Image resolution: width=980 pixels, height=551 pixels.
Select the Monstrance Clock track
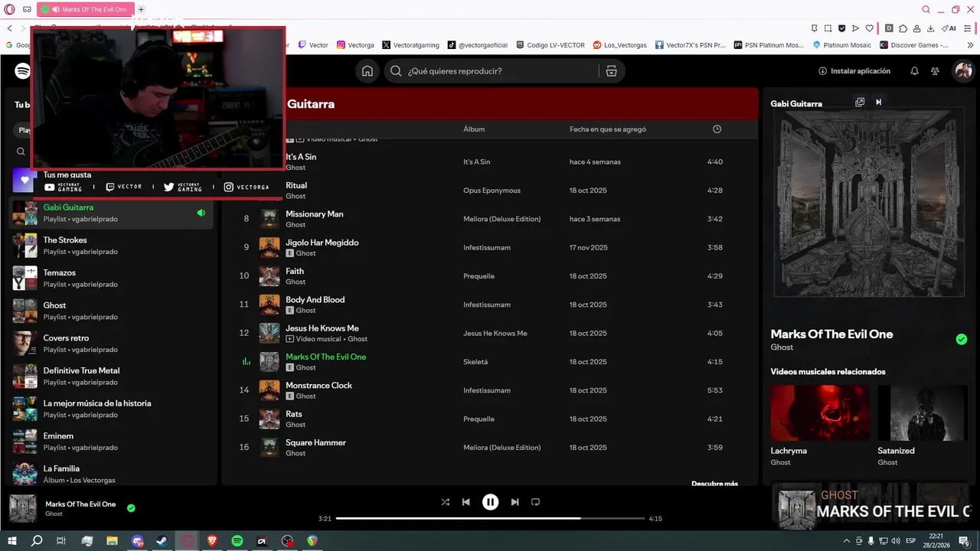point(490,390)
